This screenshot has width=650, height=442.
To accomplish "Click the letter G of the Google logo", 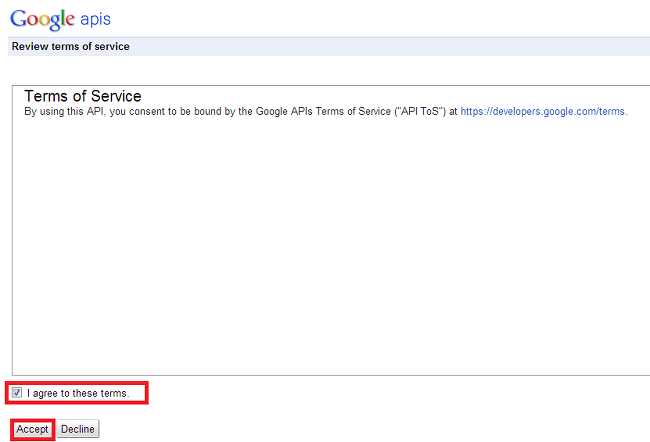I will (x=18, y=19).
